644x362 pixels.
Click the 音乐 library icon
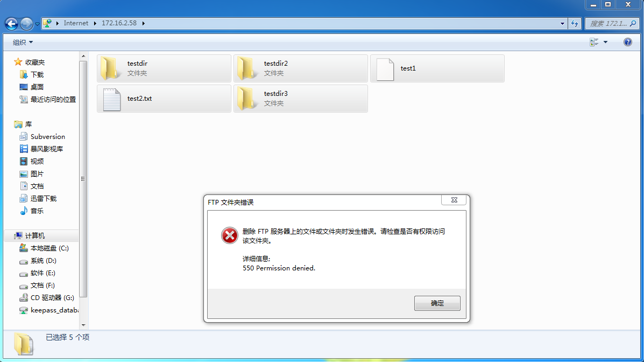click(24, 211)
